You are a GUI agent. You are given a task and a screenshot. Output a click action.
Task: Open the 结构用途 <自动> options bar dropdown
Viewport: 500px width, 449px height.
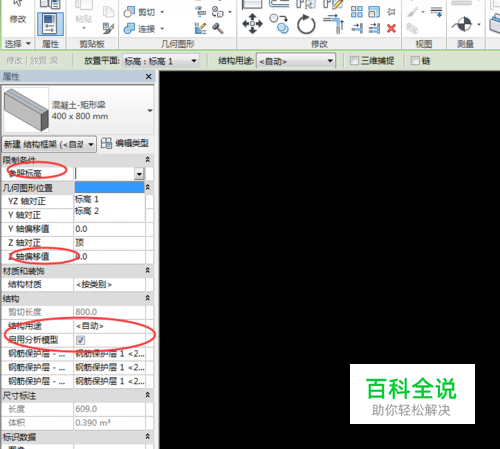(x=296, y=61)
